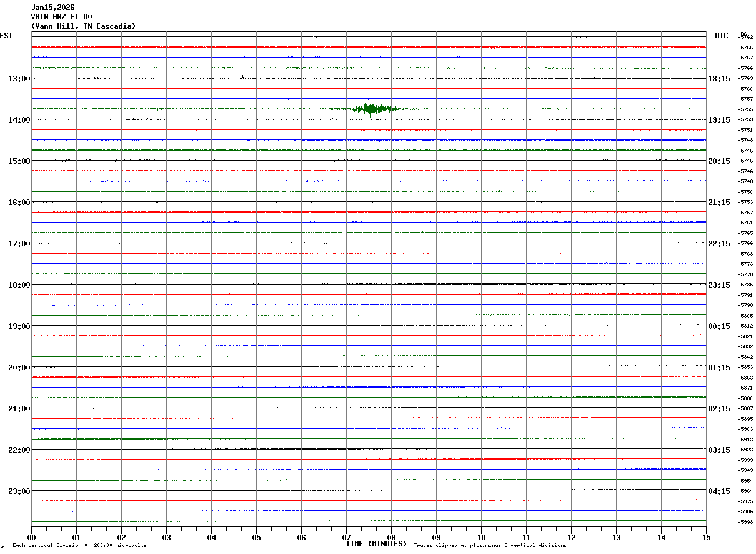The height and width of the screenshot is (554, 756).
Task: Click the EST timezone label
Action: click(6, 36)
